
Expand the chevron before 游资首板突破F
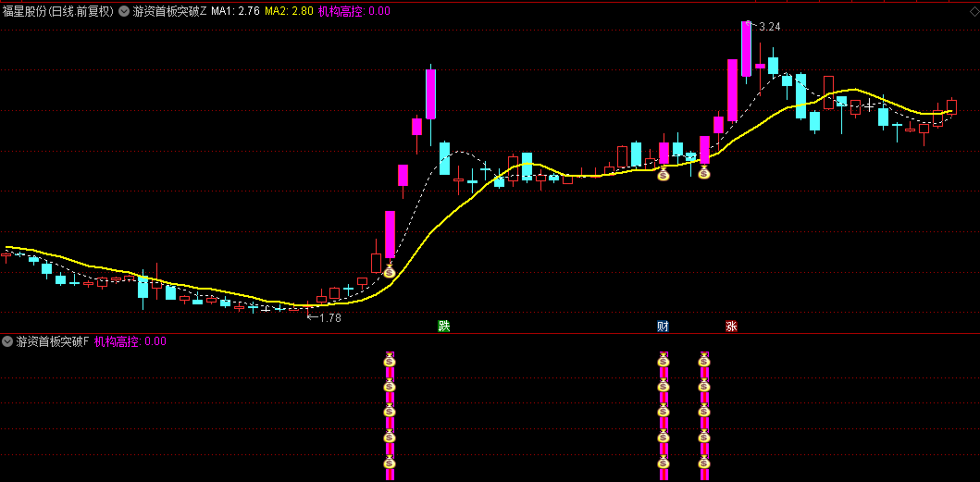coord(7,341)
